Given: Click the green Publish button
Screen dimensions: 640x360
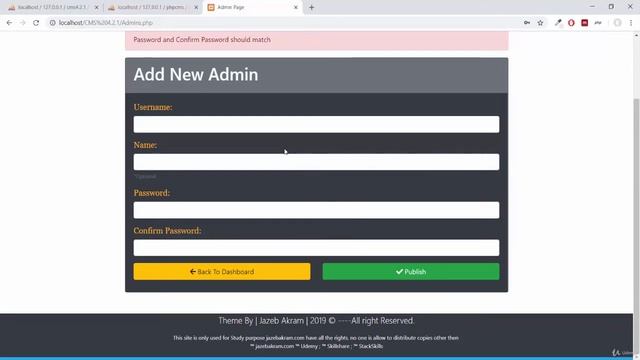Looking at the screenshot, I should tap(411, 271).
